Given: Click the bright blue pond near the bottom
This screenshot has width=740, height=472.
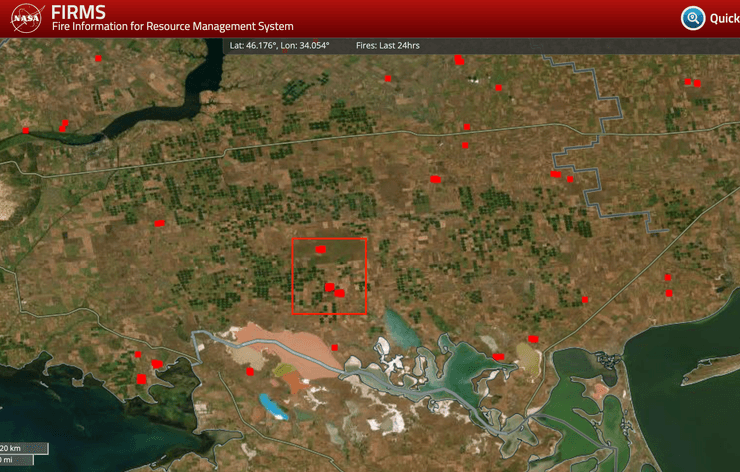Looking at the screenshot, I should [x=271, y=406].
